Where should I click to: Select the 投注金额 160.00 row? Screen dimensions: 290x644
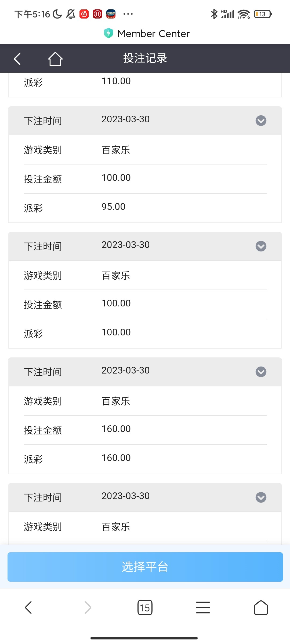coord(145,429)
